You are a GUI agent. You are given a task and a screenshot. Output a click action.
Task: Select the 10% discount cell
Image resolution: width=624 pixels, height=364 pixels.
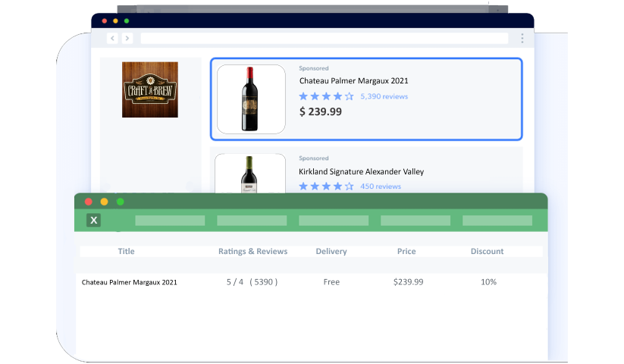(x=488, y=282)
